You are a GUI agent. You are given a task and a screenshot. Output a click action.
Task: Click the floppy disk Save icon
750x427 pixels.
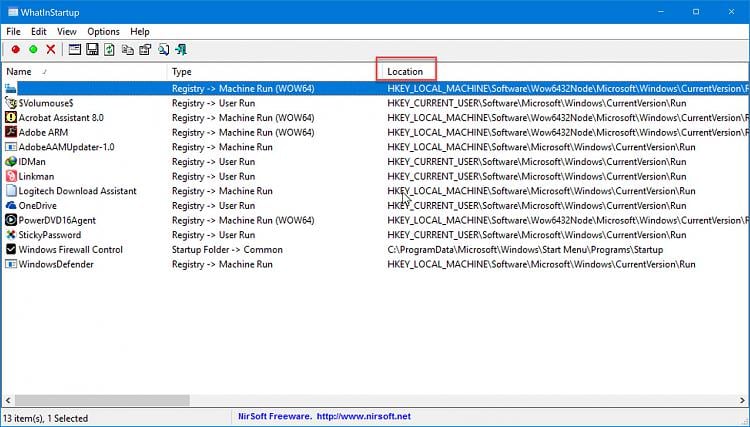point(92,49)
